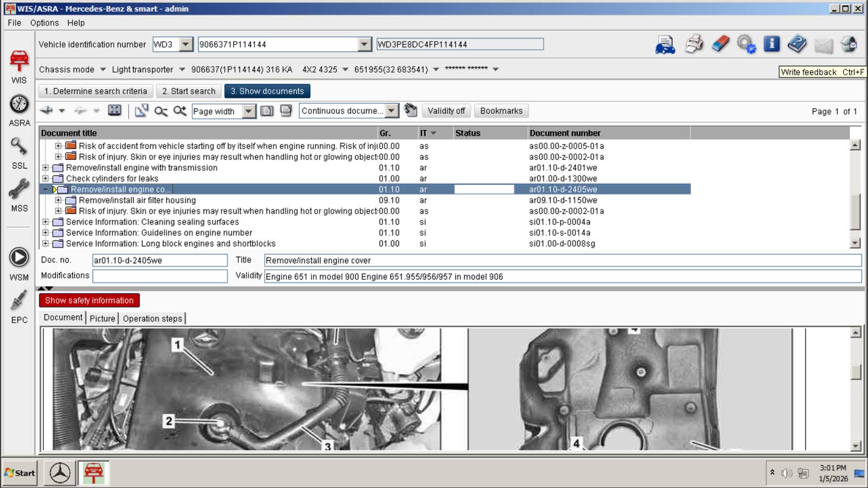
Task: Open the SSL key icon module
Action: tap(19, 146)
